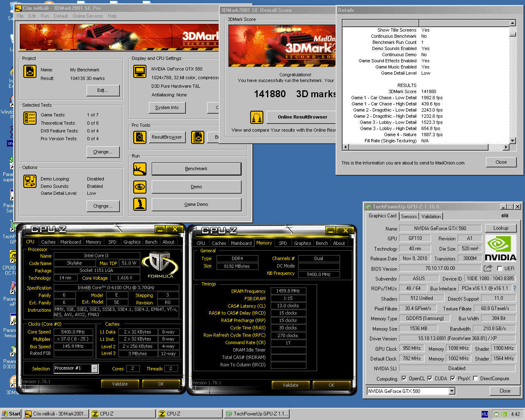Open the Online Services menu
The height and width of the screenshot is (420, 525).
pos(88,16)
